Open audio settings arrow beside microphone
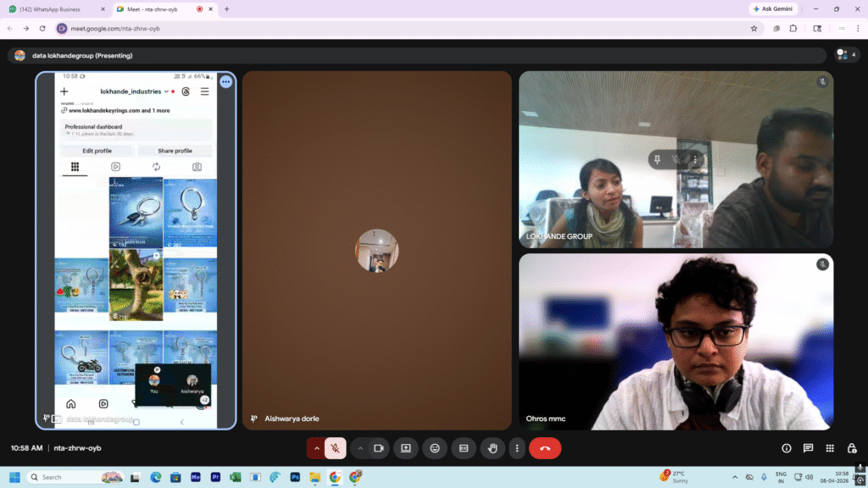Viewport: 868px width, 488px height. pyautogui.click(x=317, y=448)
